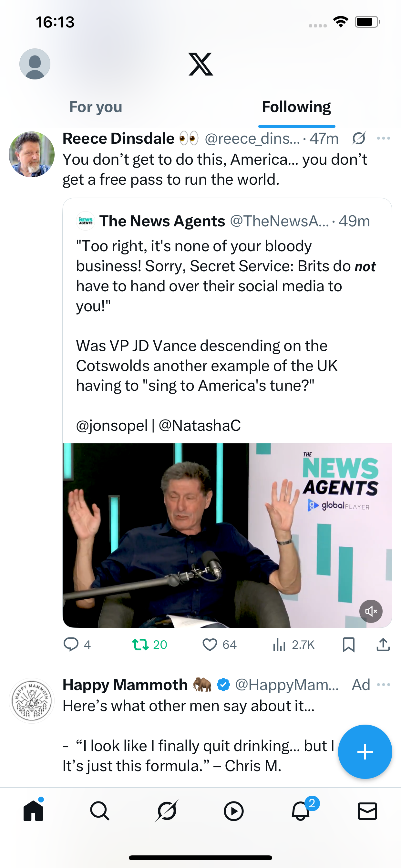Open the profile avatar menu
Screen dimensions: 401x868
tap(35, 64)
